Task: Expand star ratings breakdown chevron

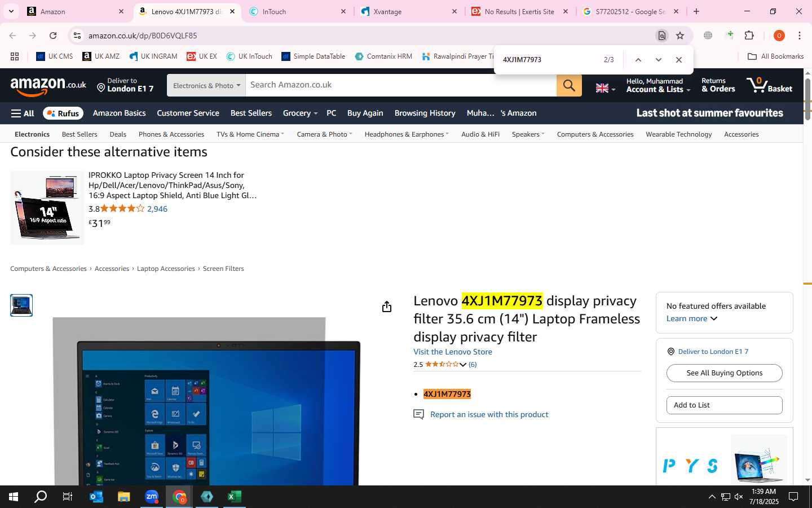Action: click(x=463, y=365)
